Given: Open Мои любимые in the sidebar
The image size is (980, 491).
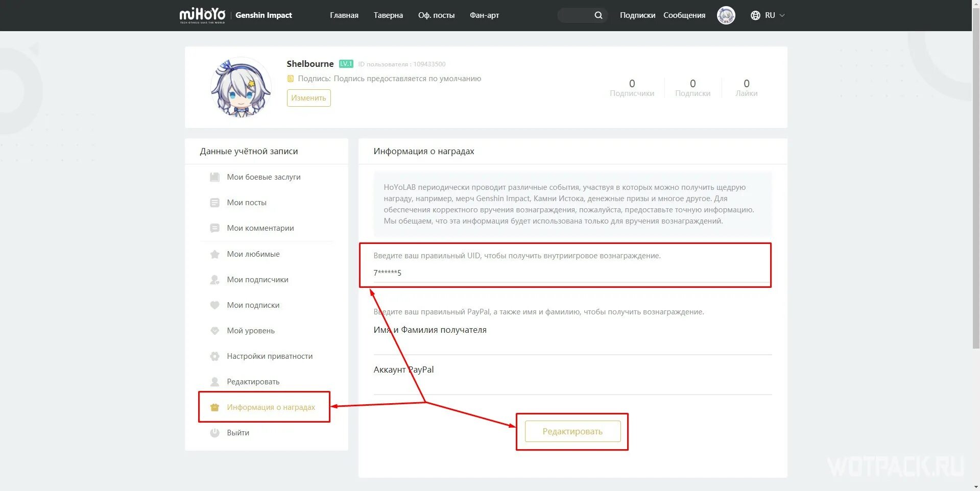Looking at the screenshot, I should pyautogui.click(x=253, y=254).
